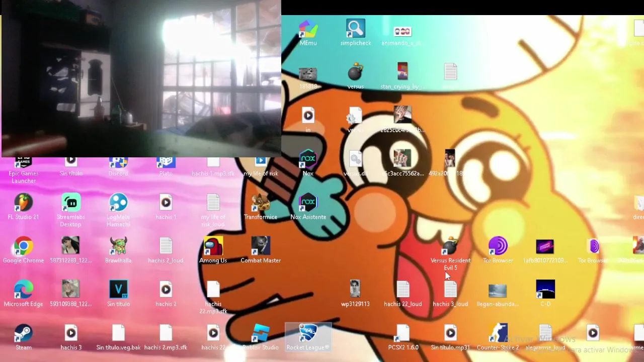Select the 'hachis 22.mp3.sfk' file
Image resolution: width=644 pixels, height=362 pixels.
click(213, 298)
